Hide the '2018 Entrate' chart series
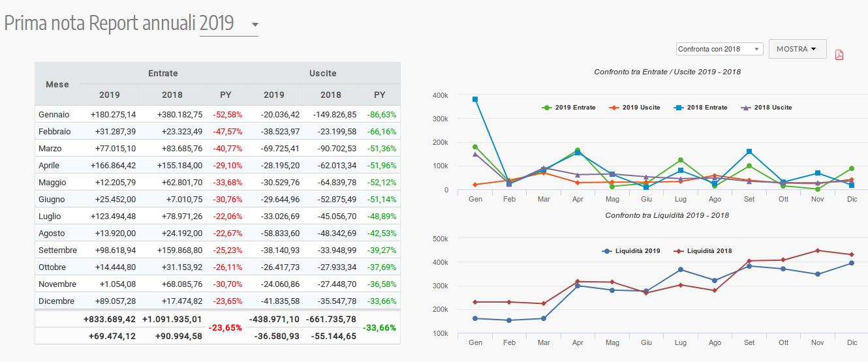Screen dimensions: 868x362 pos(701,108)
